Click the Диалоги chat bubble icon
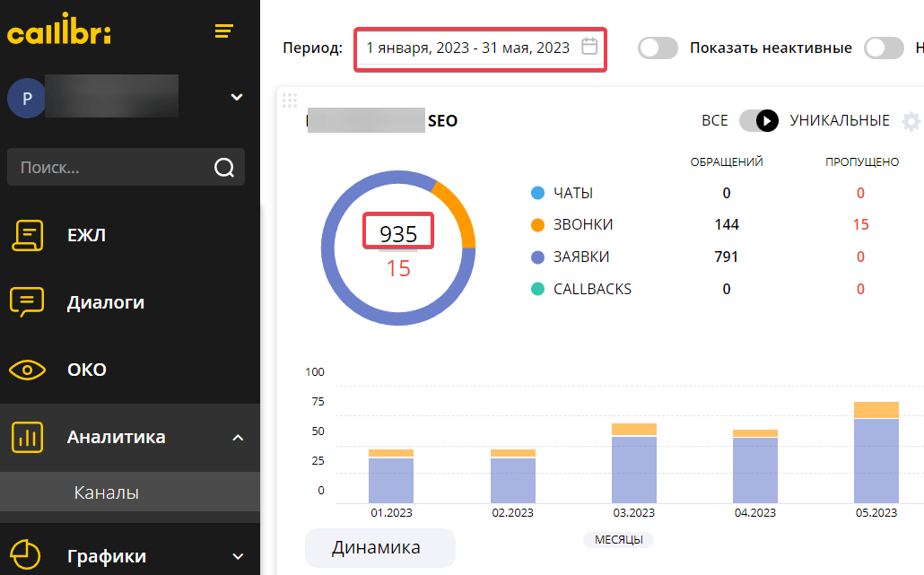 pos(27,302)
